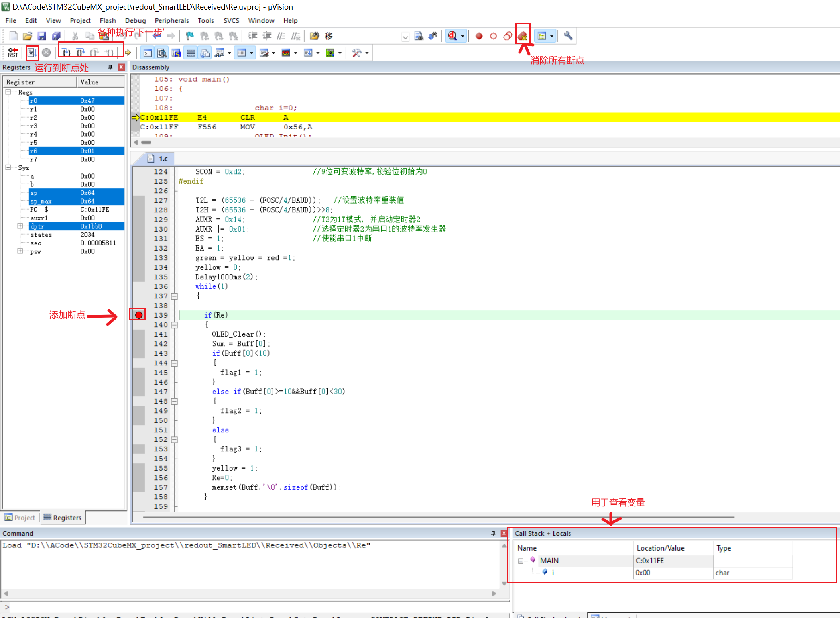
Task: Click the Show Next Statement arrow icon
Action: (x=128, y=53)
